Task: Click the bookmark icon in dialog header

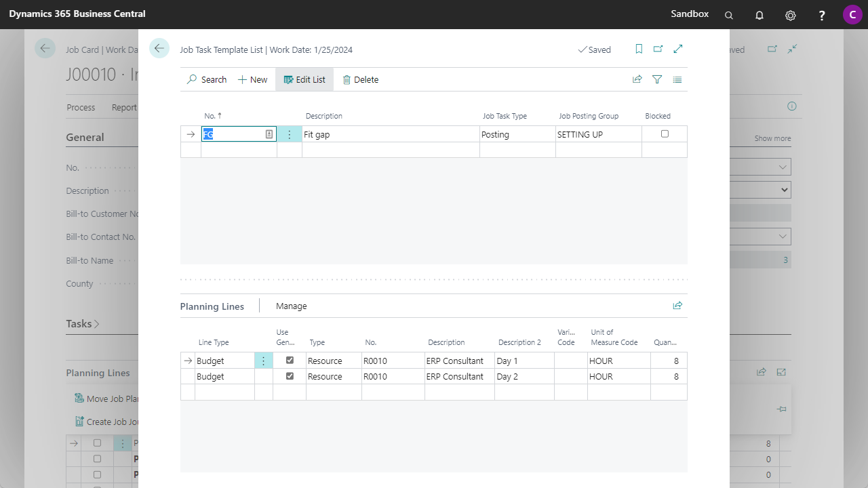Action: click(639, 49)
